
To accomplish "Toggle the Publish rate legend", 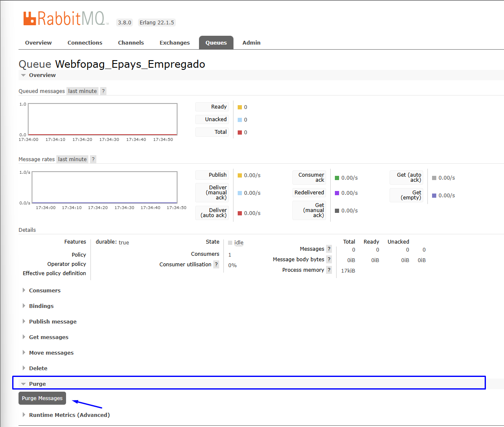I will [212, 175].
